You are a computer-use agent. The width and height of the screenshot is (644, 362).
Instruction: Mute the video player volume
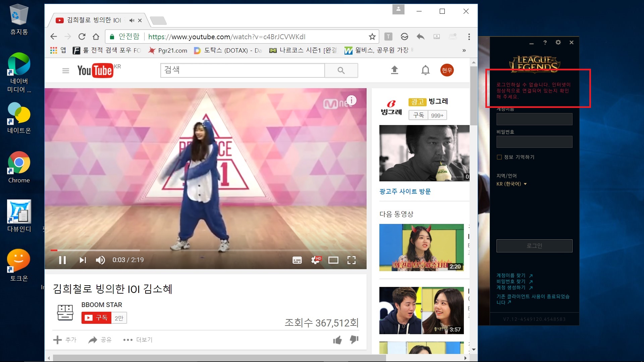[100, 260]
